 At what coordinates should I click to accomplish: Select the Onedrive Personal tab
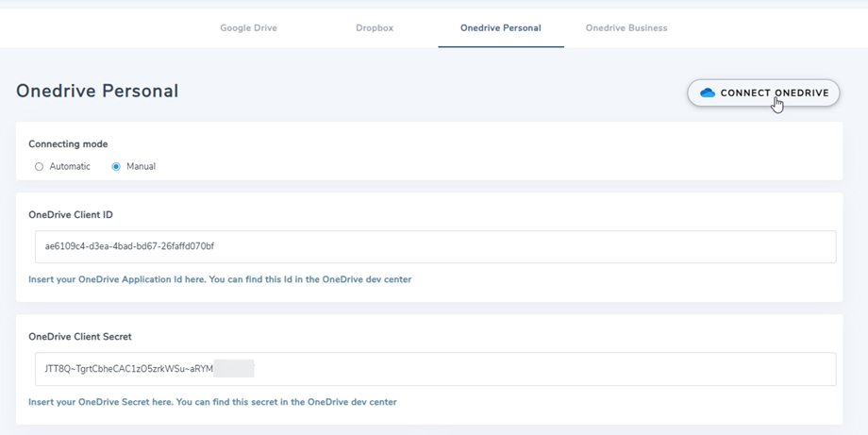tap(501, 27)
